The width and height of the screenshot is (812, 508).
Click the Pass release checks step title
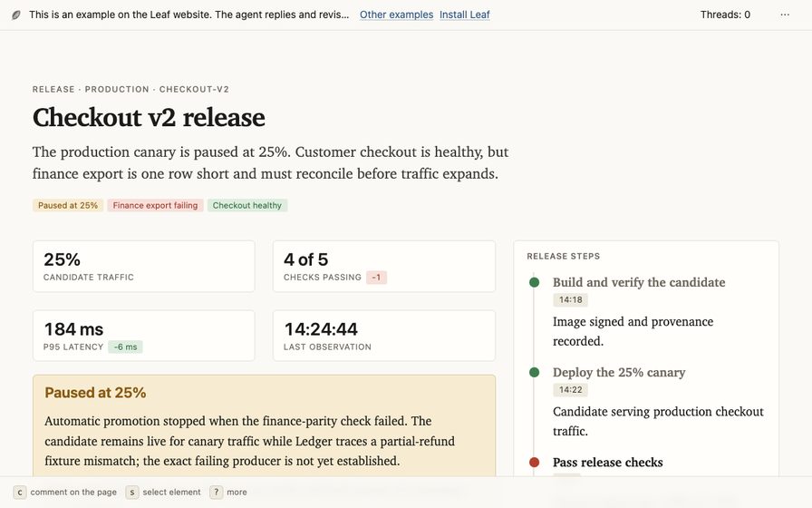[607, 463]
